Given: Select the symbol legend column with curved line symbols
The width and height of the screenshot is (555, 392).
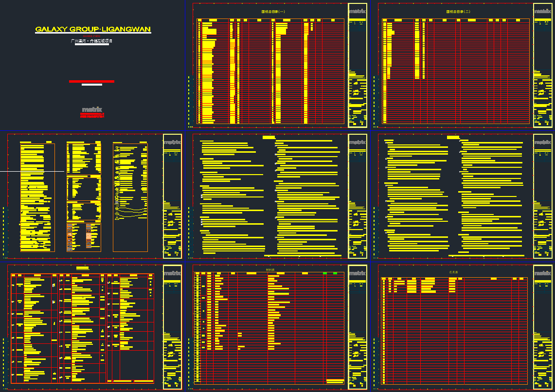Looking at the screenshot, I should pos(130,197).
